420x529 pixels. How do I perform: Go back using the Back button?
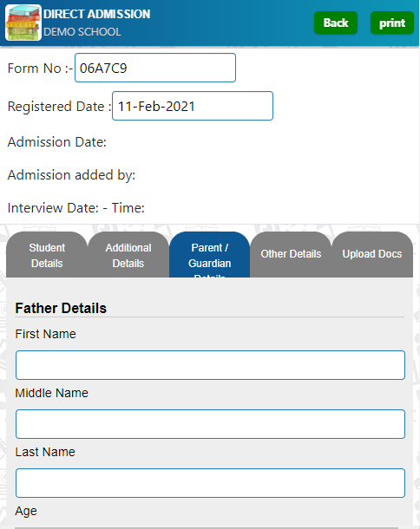click(336, 23)
